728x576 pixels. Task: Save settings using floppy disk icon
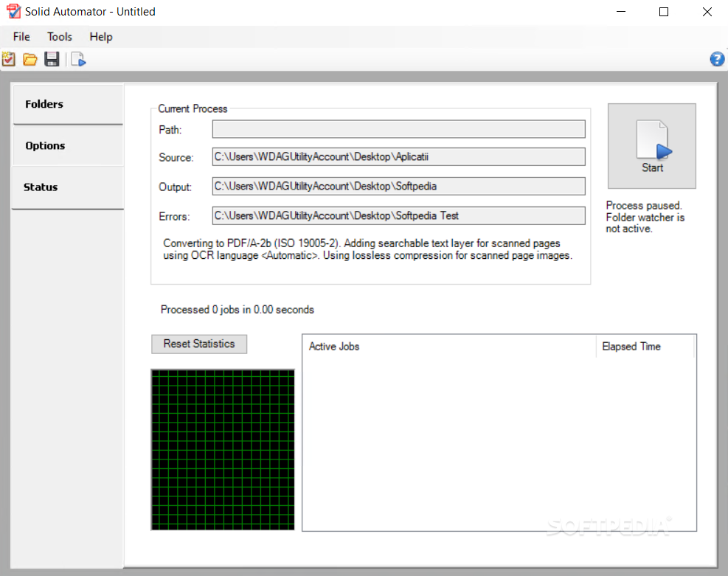click(x=52, y=60)
